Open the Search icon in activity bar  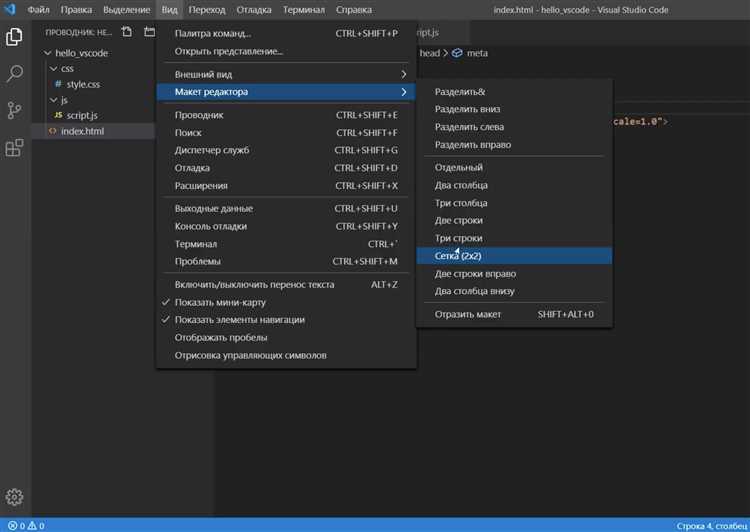click(15, 74)
